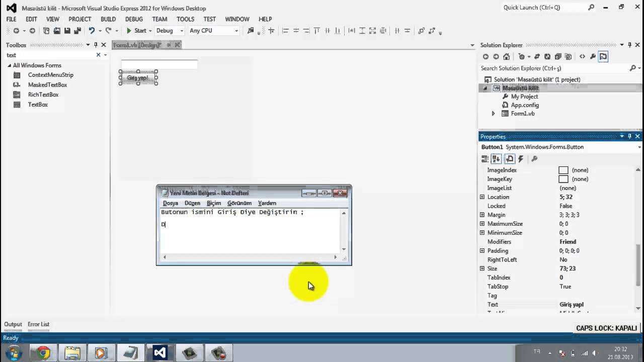Select ContextMenuStrip in Toolbox

50,75
